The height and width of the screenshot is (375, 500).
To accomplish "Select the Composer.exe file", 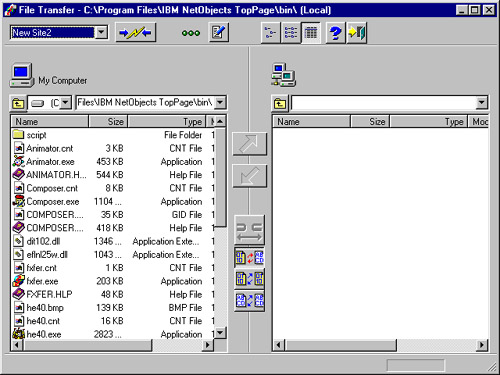I will 53,202.
